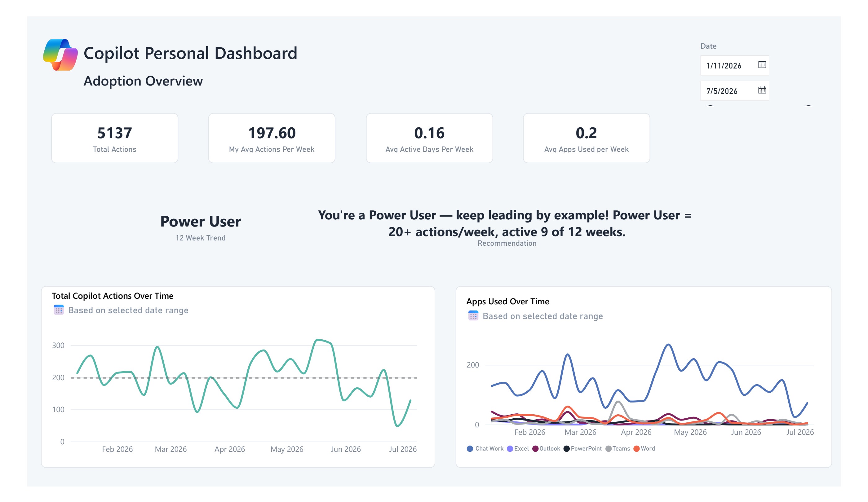Click the dashed average line at 200
The image size is (868, 502).
click(x=244, y=378)
